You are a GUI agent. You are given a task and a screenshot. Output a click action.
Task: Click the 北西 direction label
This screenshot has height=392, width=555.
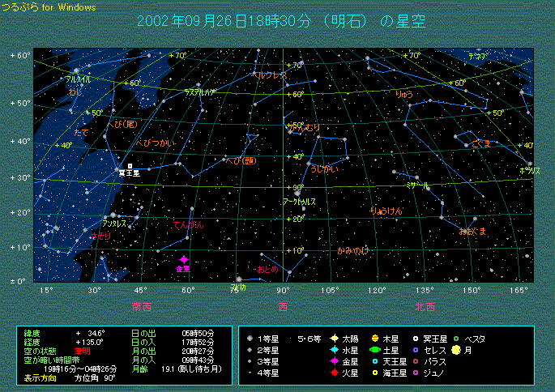pos(425,307)
